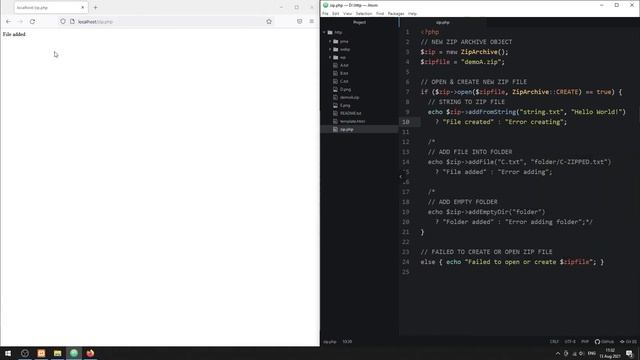Image resolution: width=640 pixels, height=360 pixels.
Task: Open E.png in the project tree
Action: [x=345, y=105]
